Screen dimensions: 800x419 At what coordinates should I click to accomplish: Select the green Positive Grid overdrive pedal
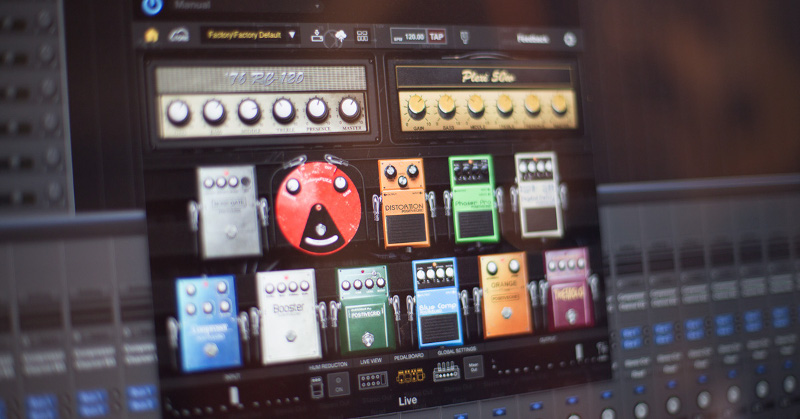(364, 309)
